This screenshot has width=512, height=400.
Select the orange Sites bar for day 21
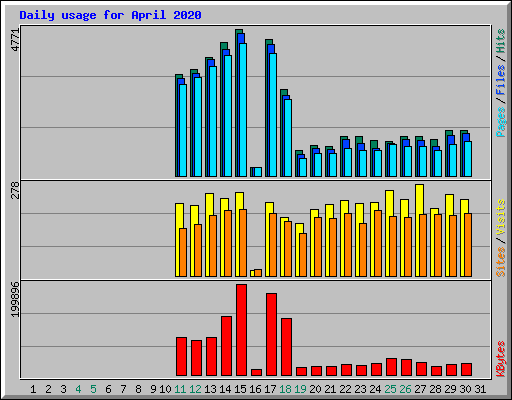(333, 247)
